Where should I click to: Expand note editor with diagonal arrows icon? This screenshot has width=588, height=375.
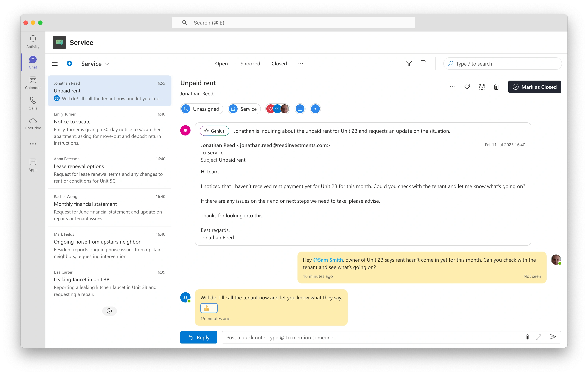[x=538, y=337]
